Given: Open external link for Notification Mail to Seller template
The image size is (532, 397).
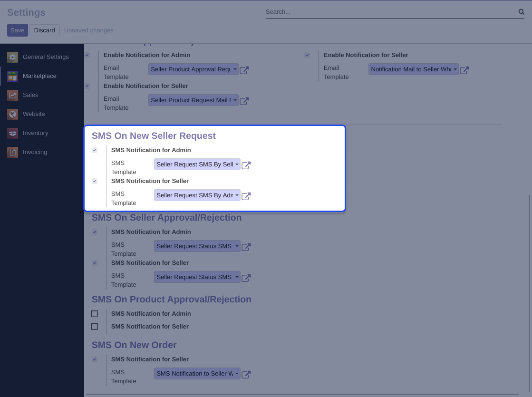Looking at the screenshot, I should (x=464, y=70).
